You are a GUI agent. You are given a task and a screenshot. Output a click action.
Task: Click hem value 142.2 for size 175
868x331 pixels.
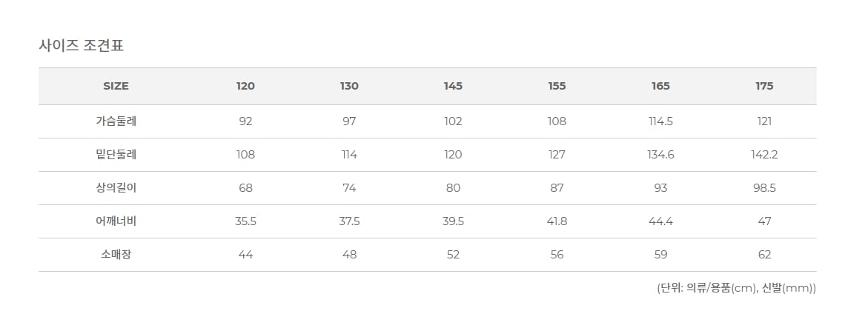coord(764,155)
